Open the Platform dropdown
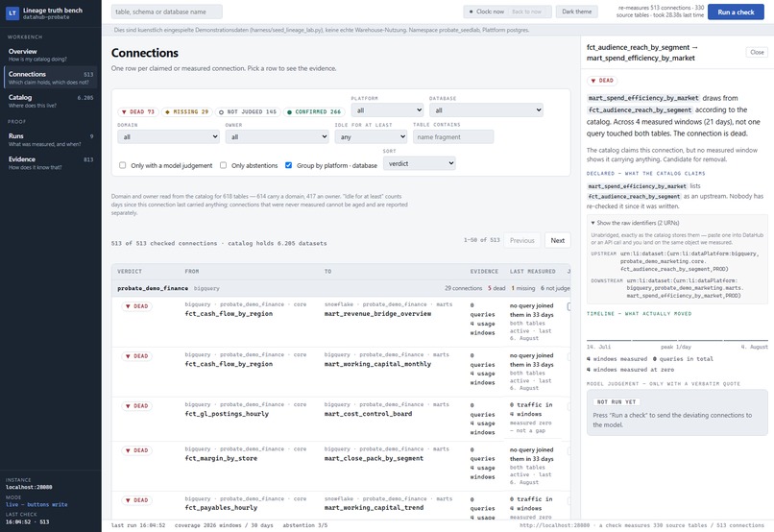Image resolution: width=774 pixels, height=532 pixels. (x=387, y=110)
